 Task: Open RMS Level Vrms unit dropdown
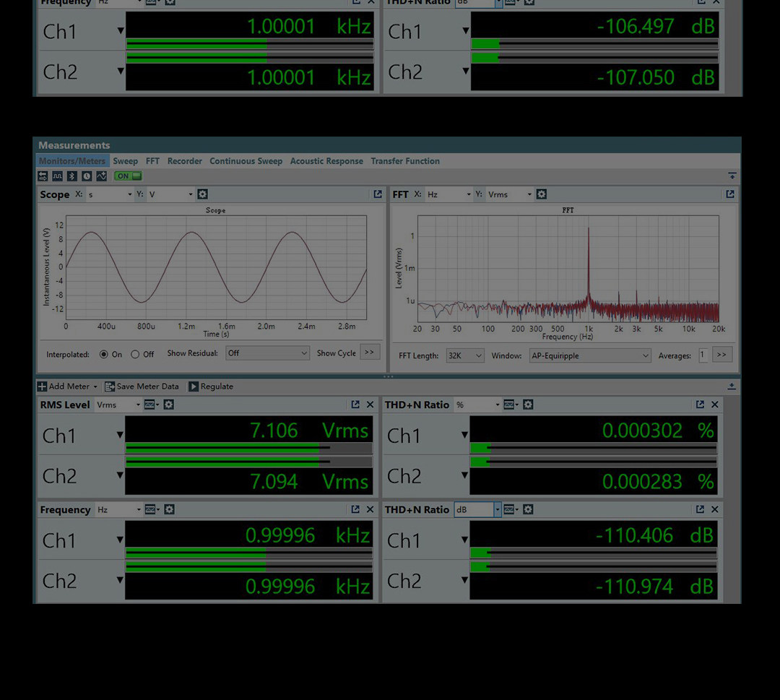coord(118,405)
